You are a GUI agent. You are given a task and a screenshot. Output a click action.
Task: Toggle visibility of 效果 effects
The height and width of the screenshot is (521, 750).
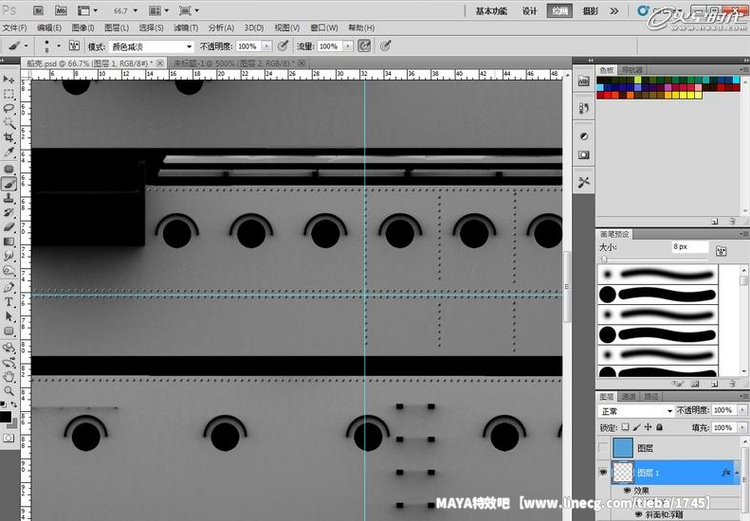pyautogui.click(x=627, y=491)
